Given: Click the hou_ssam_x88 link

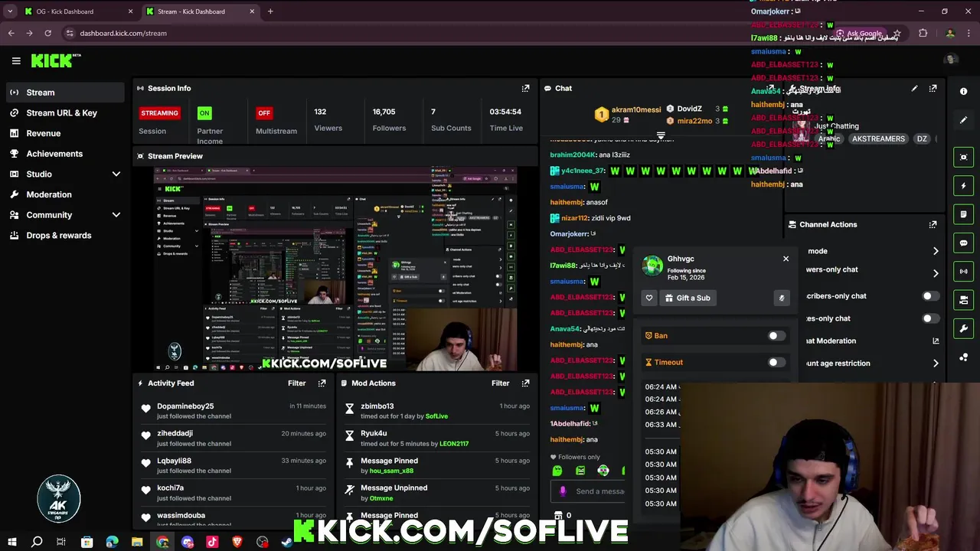Looking at the screenshot, I should [x=391, y=471].
